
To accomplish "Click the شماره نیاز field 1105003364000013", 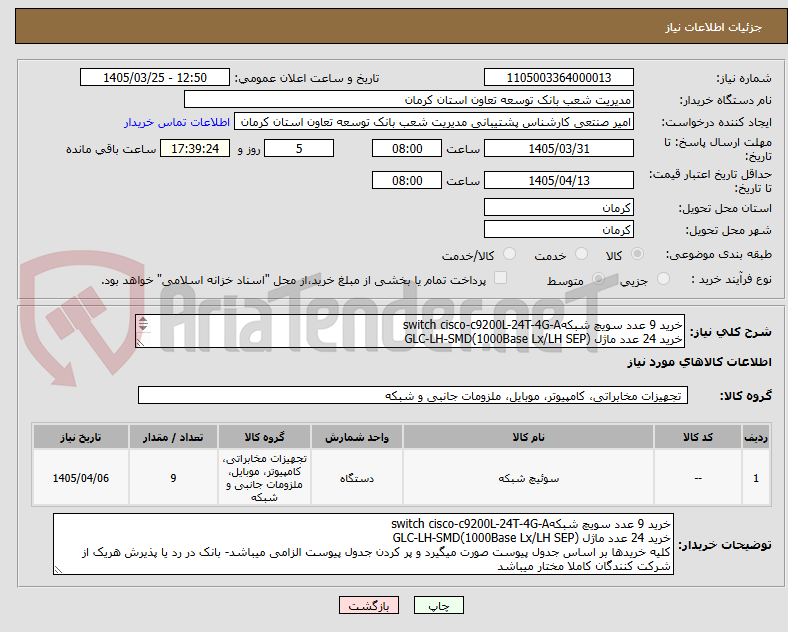I will point(558,77).
